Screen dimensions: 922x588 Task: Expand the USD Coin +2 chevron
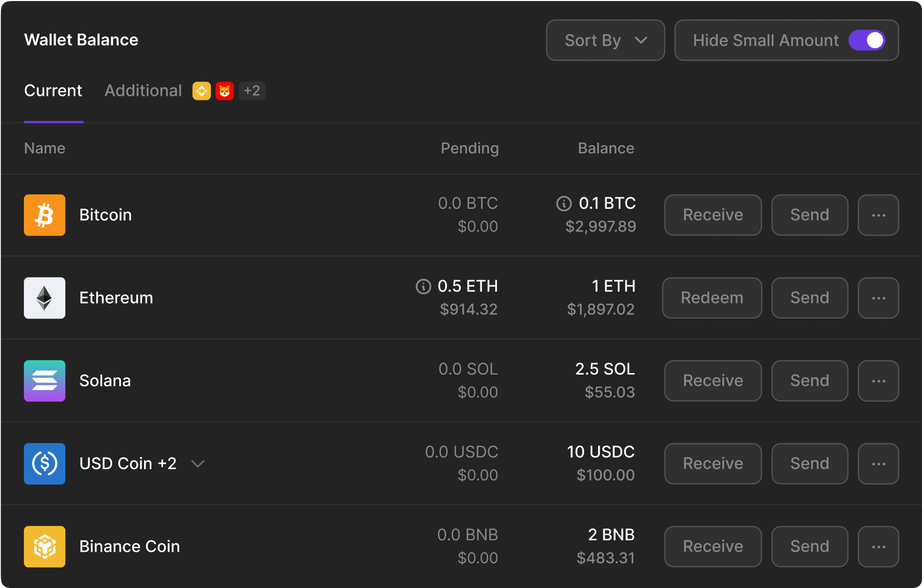(x=198, y=464)
